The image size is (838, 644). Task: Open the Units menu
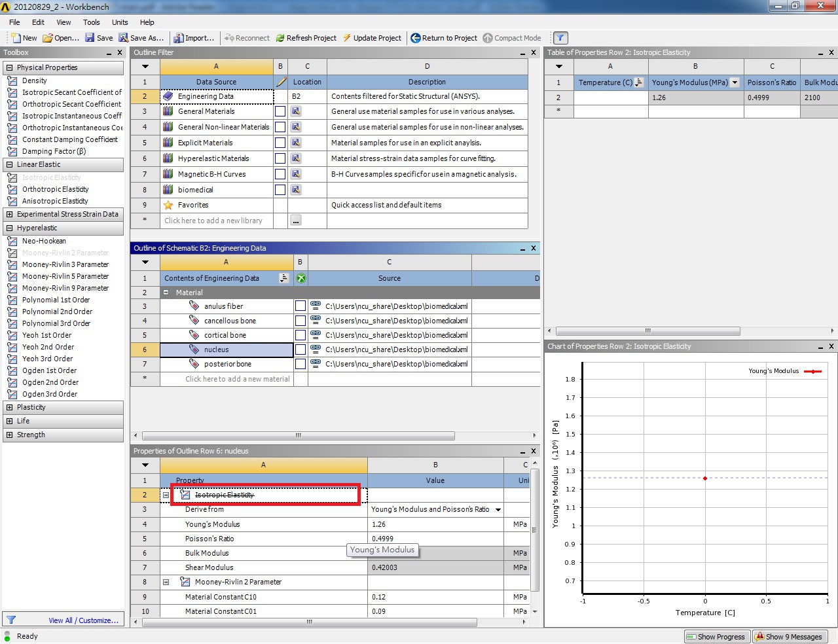[120, 22]
